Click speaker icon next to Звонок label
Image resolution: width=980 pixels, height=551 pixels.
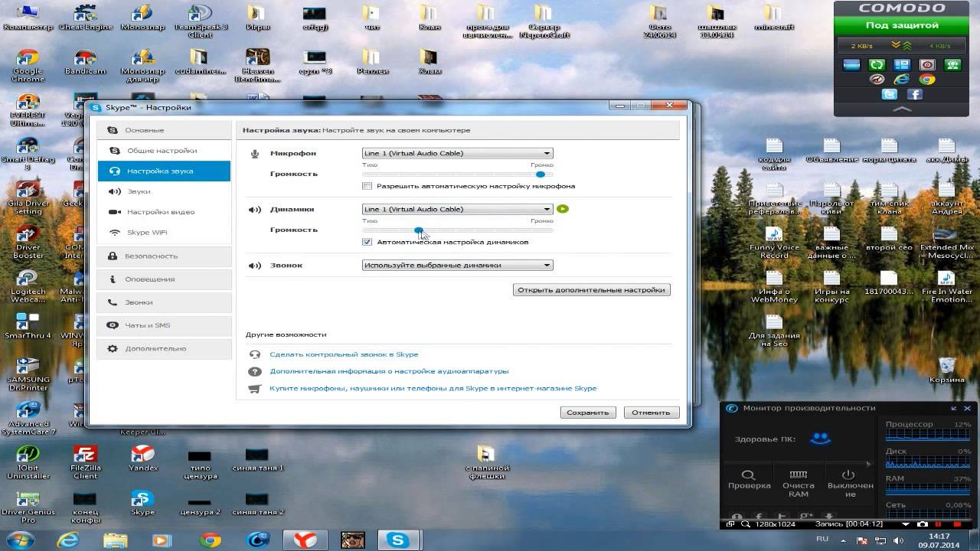coord(255,266)
